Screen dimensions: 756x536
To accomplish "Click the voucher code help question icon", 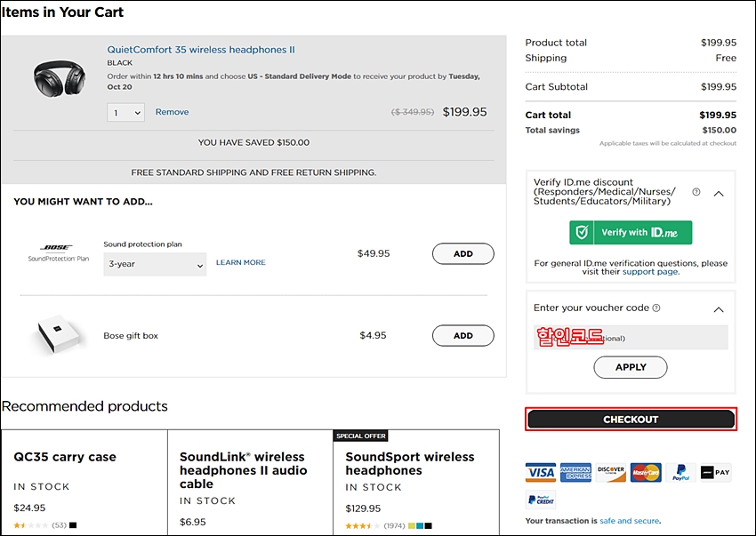I will click(656, 308).
